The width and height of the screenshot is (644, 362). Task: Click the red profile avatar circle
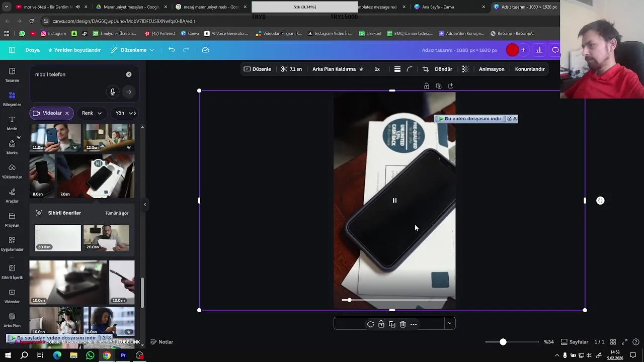tap(512, 50)
